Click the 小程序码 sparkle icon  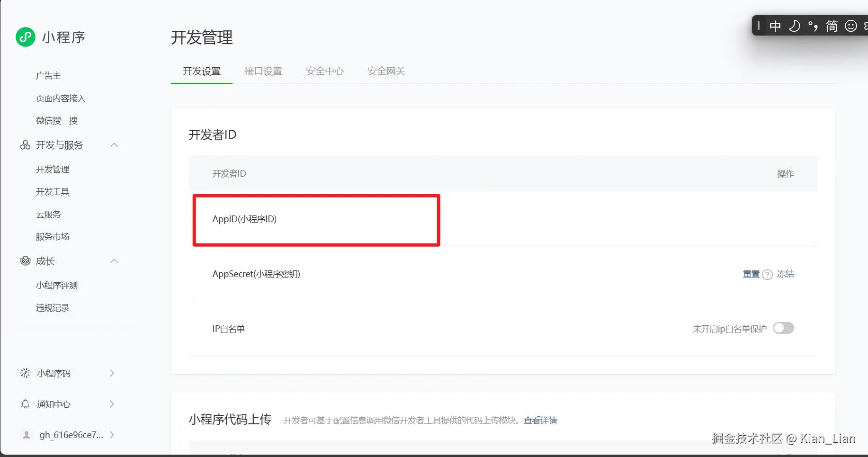[x=25, y=373]
